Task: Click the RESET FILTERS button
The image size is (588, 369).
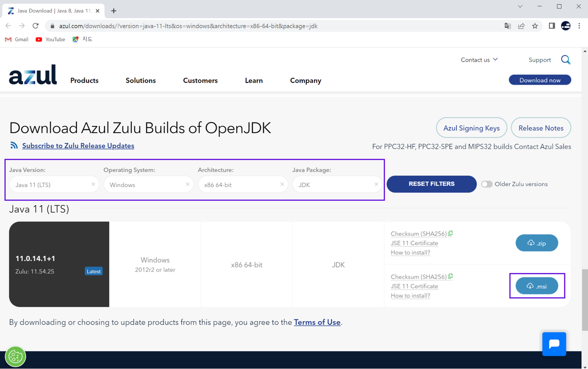Action: [x=432, y=184]
